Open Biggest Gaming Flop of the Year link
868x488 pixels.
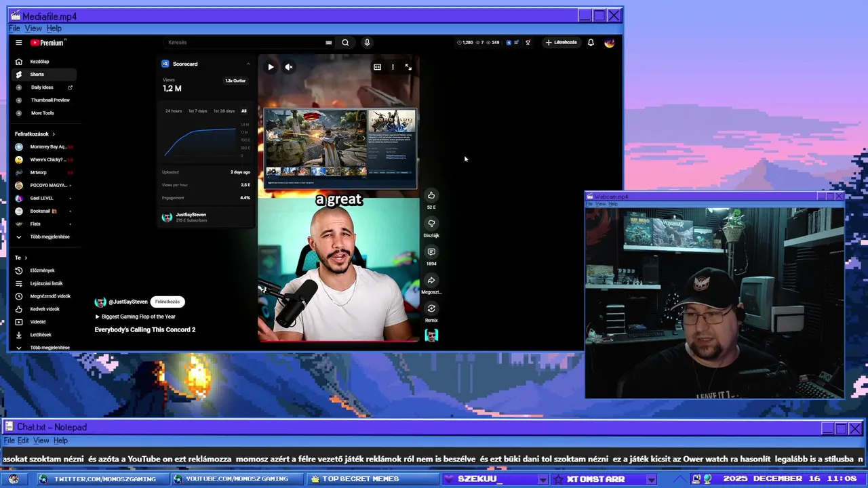[x=135, y=317]
